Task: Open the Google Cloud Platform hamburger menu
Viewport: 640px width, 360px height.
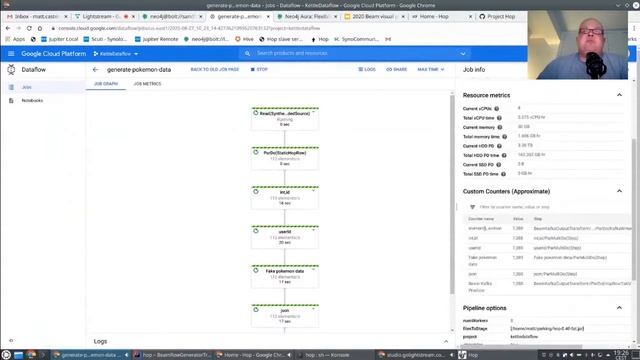Action: [x=11, y=53]
